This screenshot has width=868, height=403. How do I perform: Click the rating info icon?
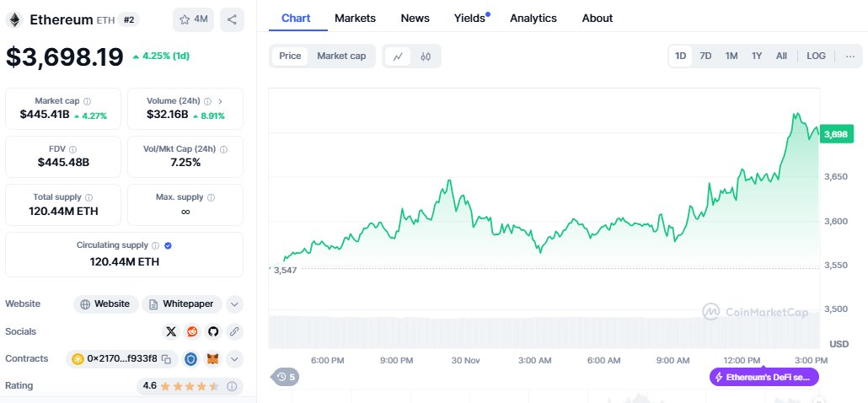(232, 386)
